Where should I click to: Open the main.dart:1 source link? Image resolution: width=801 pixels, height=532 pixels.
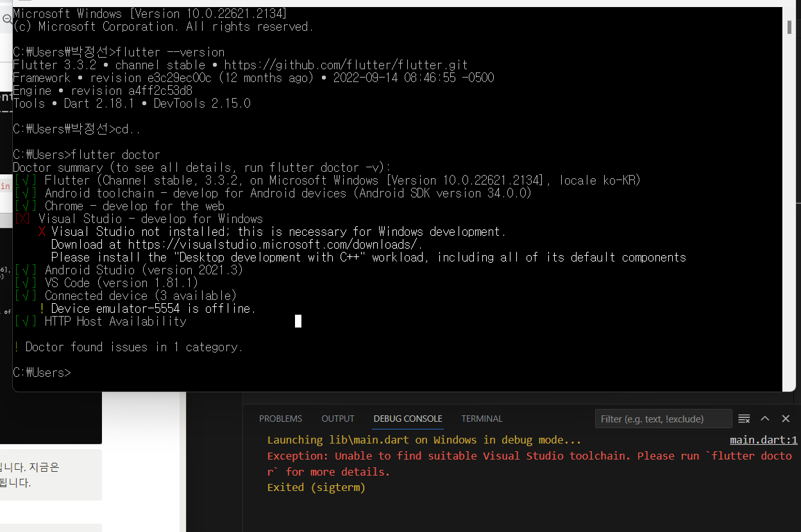pos(763,440)
